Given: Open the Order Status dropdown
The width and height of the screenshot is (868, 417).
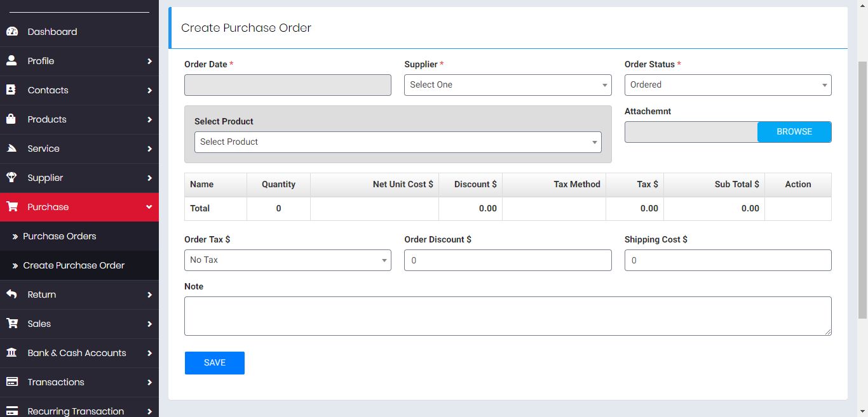Looking at the screenshot, I should [728, 85].
